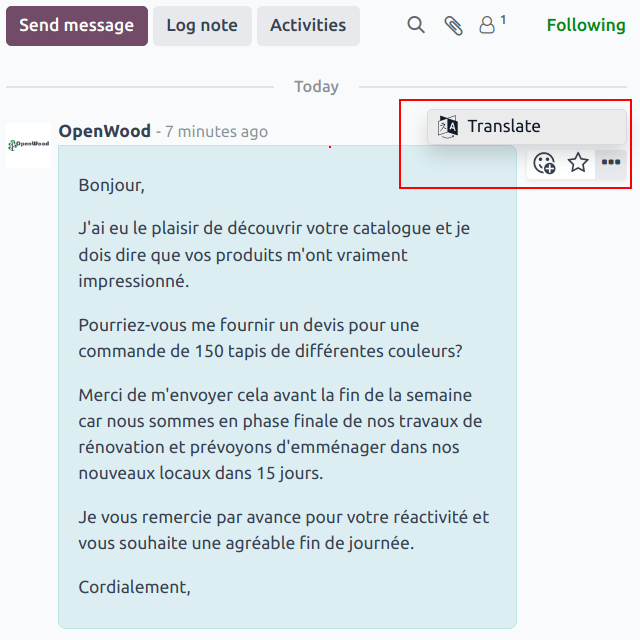Open the Activities scheduler
Screen dimensions: 640x640
[308, 26]
